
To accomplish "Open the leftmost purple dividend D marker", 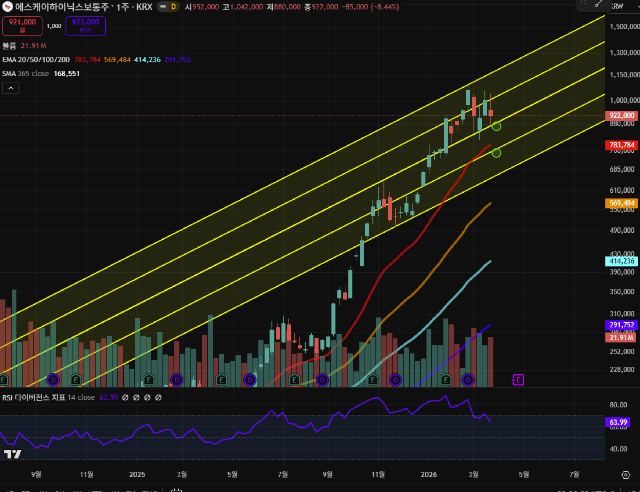I will click(x=53, y=380).
